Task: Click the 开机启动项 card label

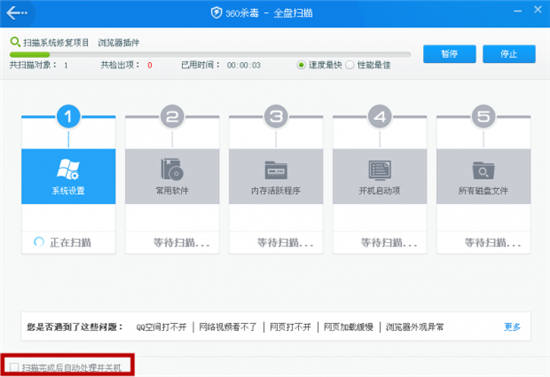Action: point(380,190)
